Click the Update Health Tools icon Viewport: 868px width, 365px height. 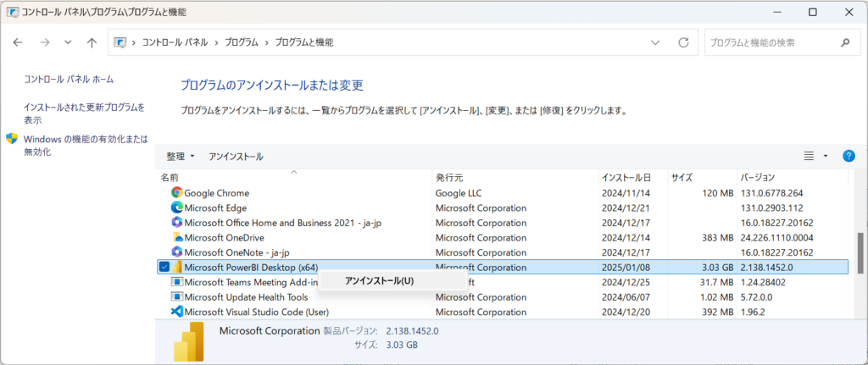tap(177, 297)
